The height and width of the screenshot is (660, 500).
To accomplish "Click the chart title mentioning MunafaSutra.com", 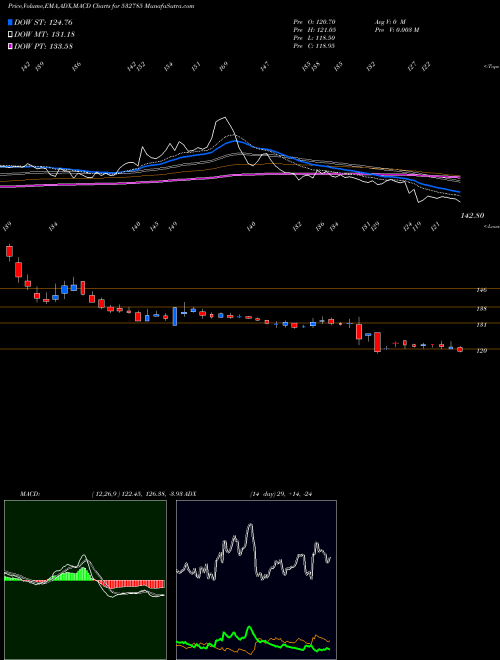I will pos(101,6).
